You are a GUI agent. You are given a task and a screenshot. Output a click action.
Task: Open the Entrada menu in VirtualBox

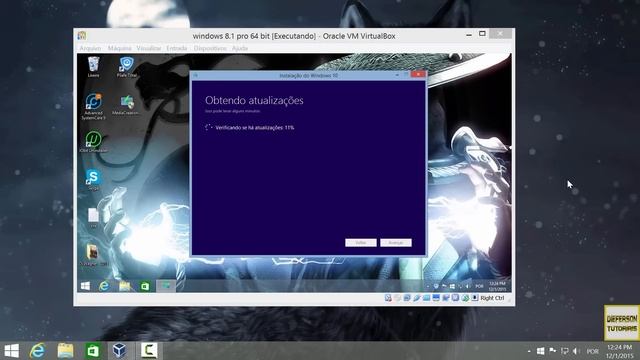[x=177, y=48]
